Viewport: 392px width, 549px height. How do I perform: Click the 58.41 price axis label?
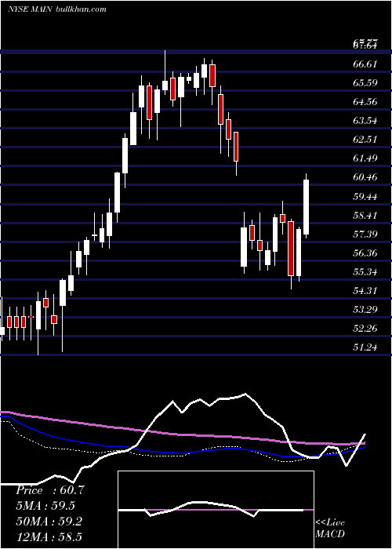tap(365, 215)
